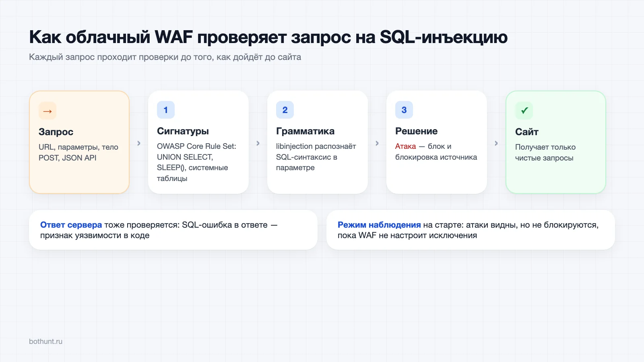Click the text OWASP Core Rule Set
This screenshot has height=362, width=644.
(x=196, y=146)
